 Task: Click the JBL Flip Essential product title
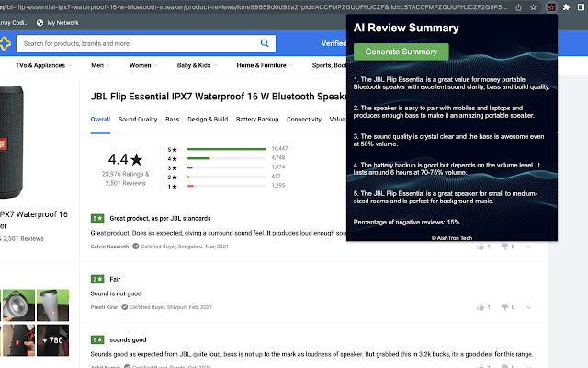click(x=219, y=97)
